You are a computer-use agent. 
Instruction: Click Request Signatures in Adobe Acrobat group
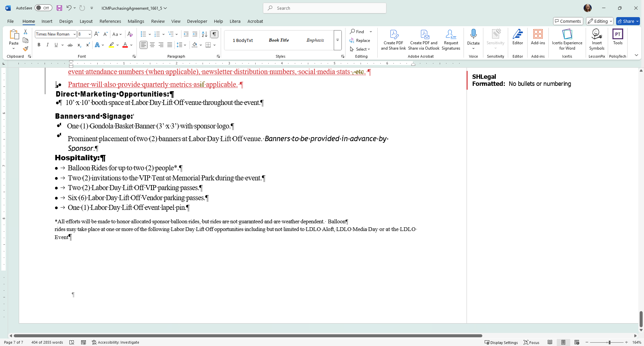[451, 40]
